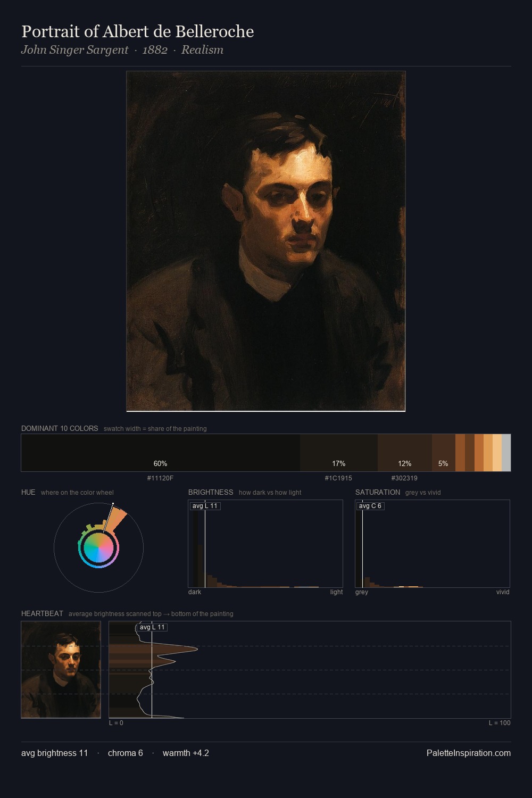Click the heartbeat scan caption text

[x=151, y=614]
